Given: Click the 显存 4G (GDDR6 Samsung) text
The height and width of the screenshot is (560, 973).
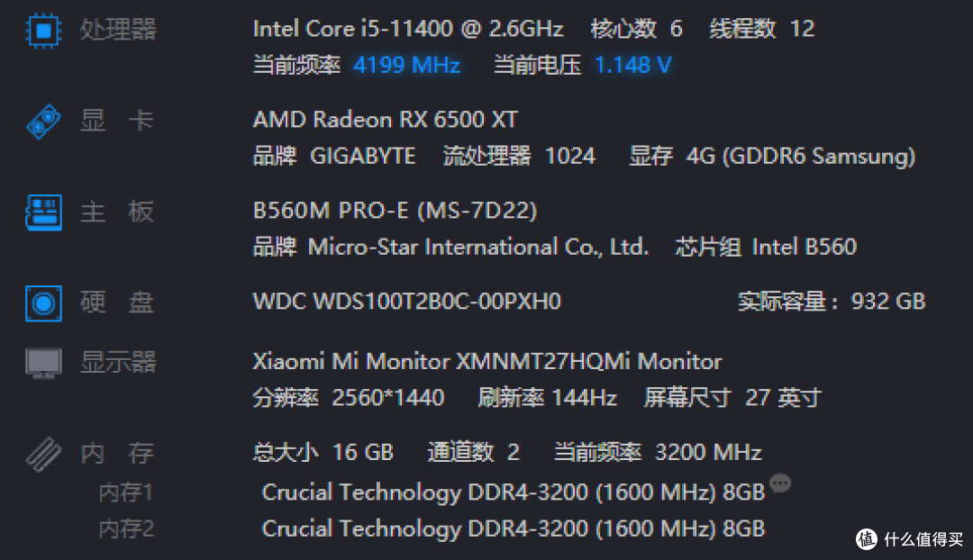Looking at the screenshot, I should point(772,156).
